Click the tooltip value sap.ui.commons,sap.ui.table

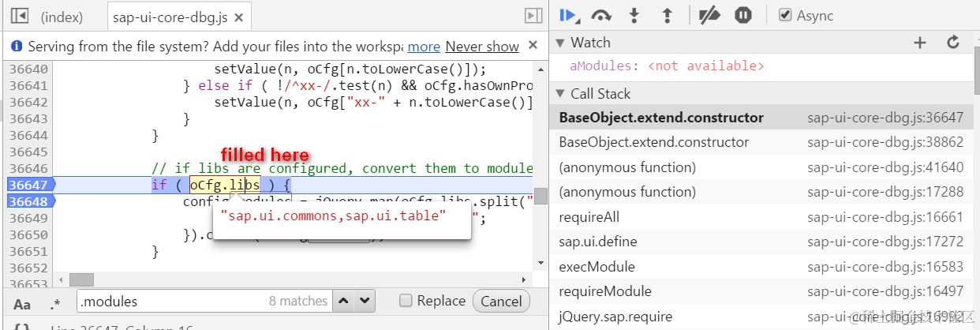[x=333, y=216]
